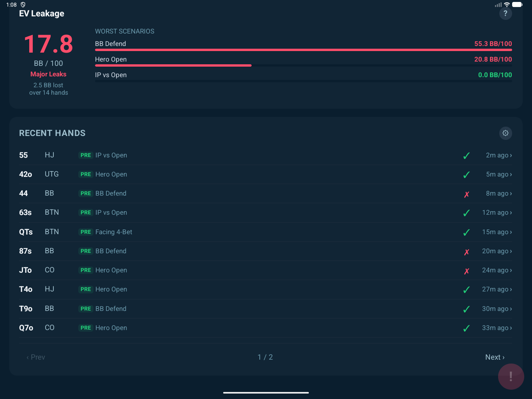Tap the PRE badge on 42o hand

(86, 175)
